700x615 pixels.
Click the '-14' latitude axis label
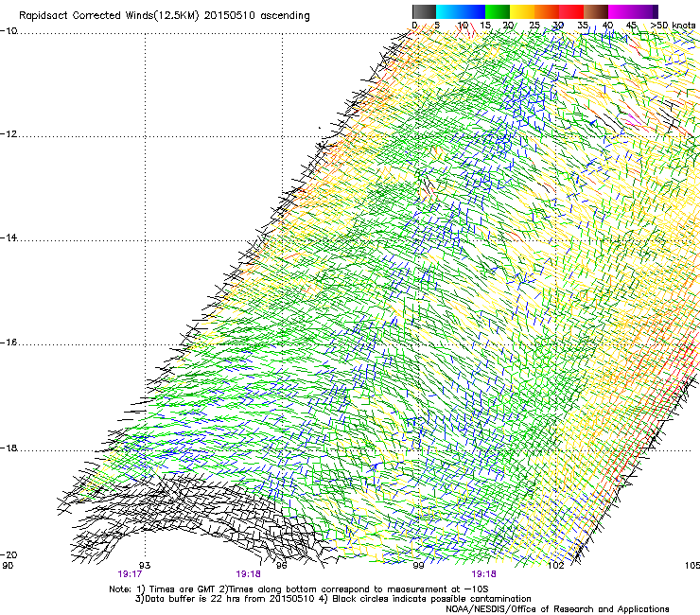pyautogui.click(x=9, y=237)
